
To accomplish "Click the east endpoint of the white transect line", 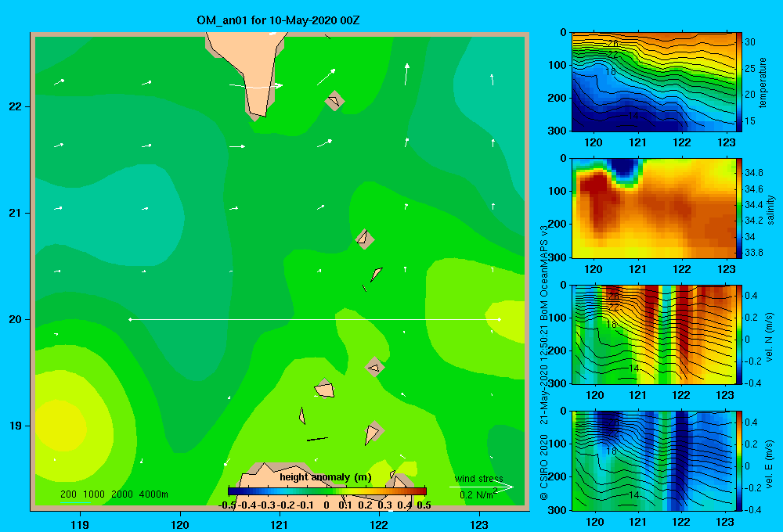I will tap(499, 319).
